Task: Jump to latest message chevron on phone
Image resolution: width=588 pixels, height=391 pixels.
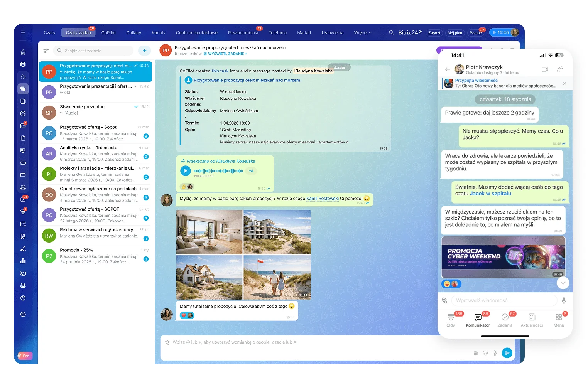Action: 563,283
